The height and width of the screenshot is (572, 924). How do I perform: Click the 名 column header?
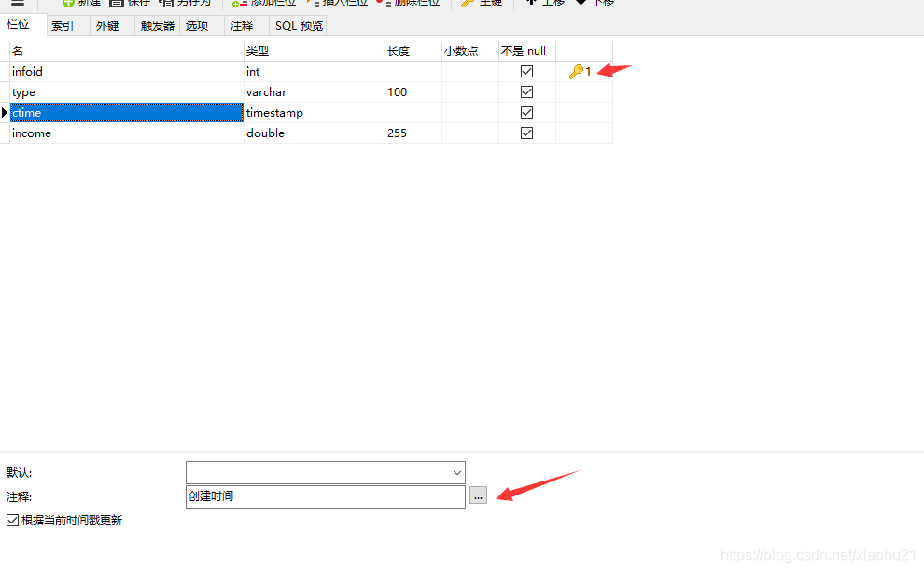(x=127, y=51)
